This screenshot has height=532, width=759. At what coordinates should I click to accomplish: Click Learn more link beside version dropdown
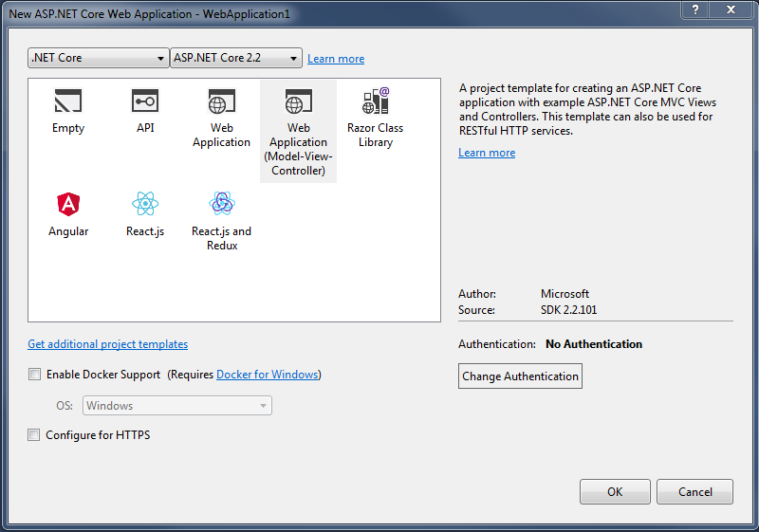[x=336, y=59]
